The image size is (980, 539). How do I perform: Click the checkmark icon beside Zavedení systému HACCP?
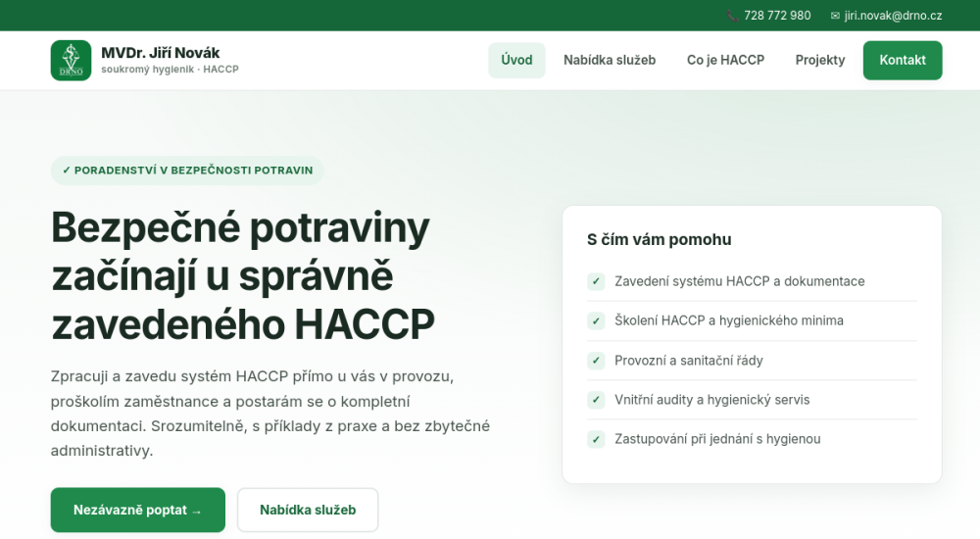[x=596, y=281]
